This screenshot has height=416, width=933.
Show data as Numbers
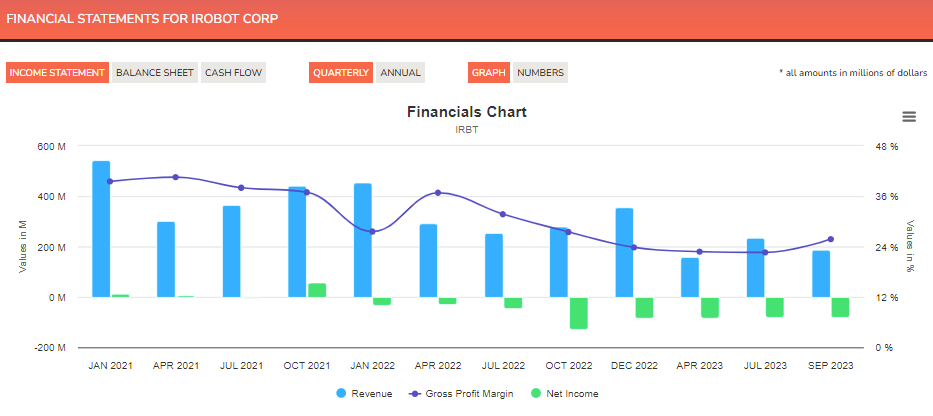(x=540, y=73)
